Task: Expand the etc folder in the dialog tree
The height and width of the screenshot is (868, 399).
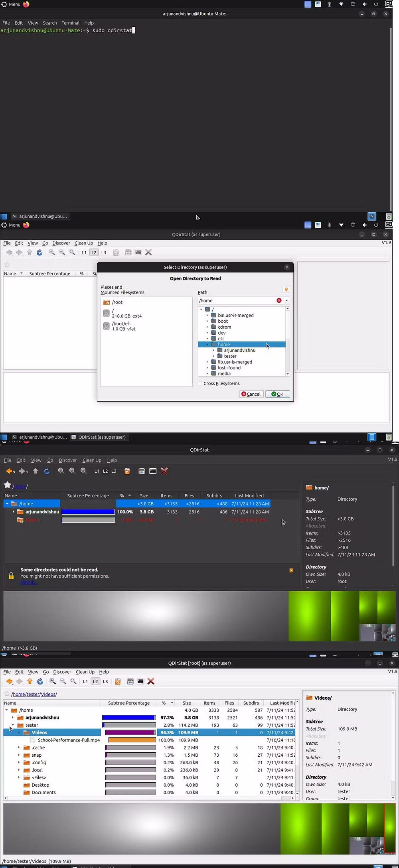Action: tap(207, 339)
